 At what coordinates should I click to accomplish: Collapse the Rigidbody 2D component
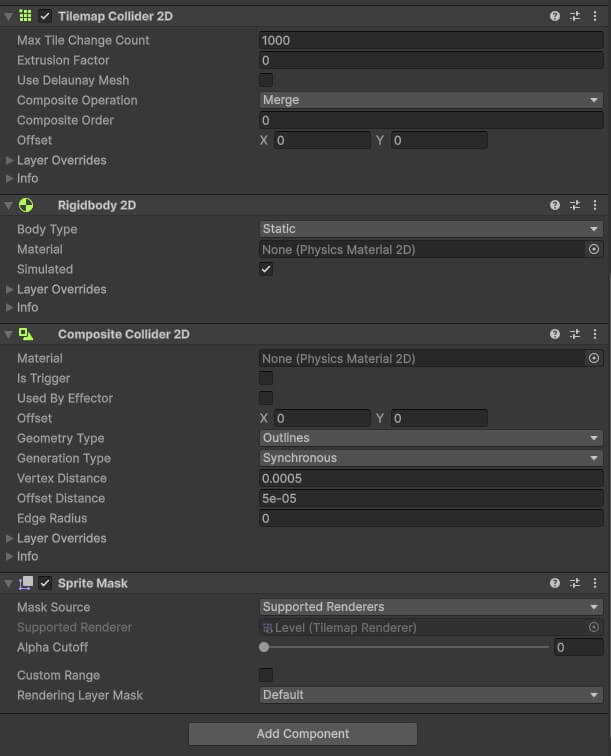[x=9, y=206]
